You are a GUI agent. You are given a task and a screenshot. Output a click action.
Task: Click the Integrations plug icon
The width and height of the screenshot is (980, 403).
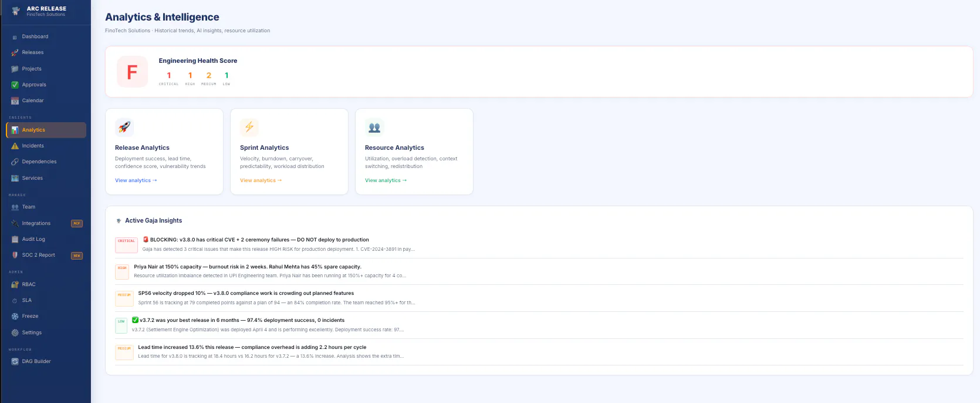[15, 223]
